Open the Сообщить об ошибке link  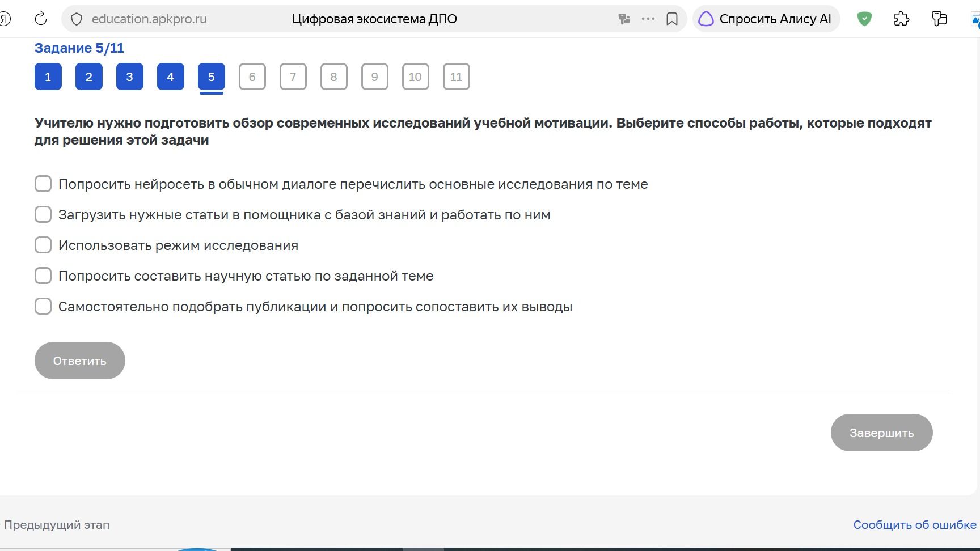click(x=915, y=525)
